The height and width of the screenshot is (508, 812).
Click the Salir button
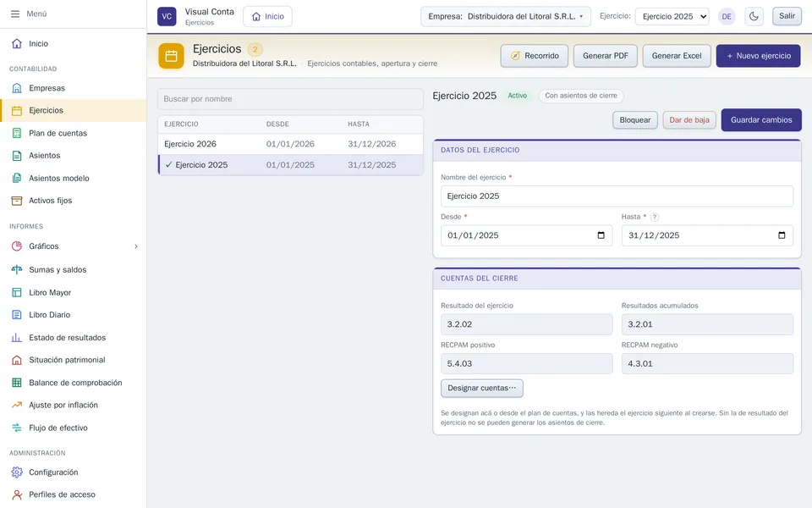[x=787, y=16]
